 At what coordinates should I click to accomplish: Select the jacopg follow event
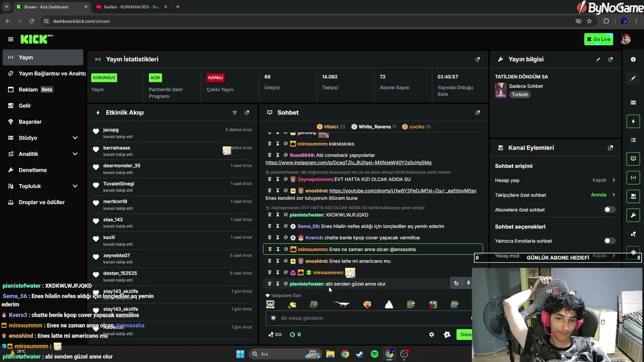tap(173, 133)
